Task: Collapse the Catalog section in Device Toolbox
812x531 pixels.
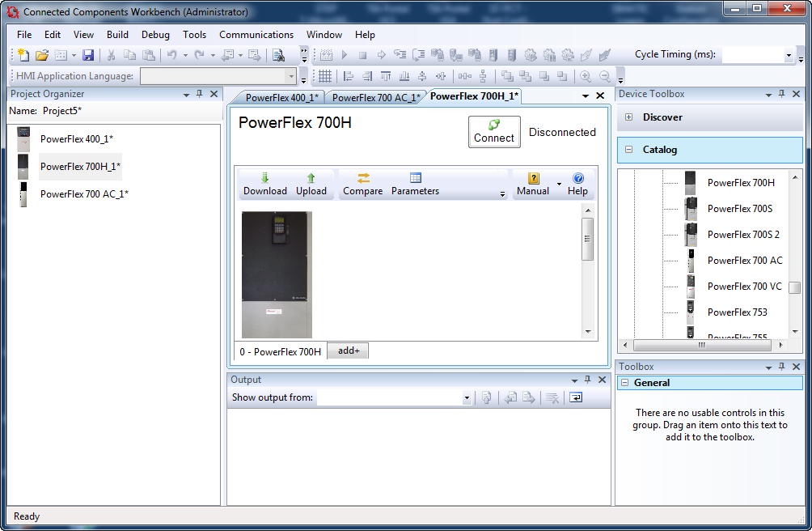Action: [628, 150]
